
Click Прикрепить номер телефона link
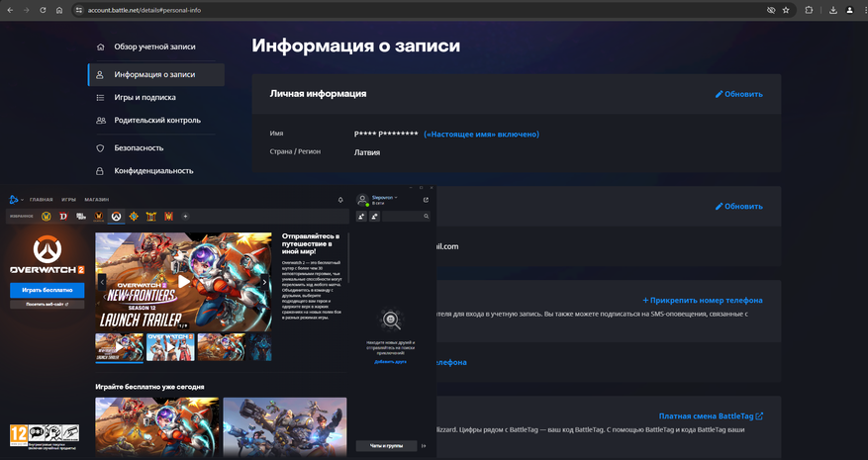pos(703,301)
